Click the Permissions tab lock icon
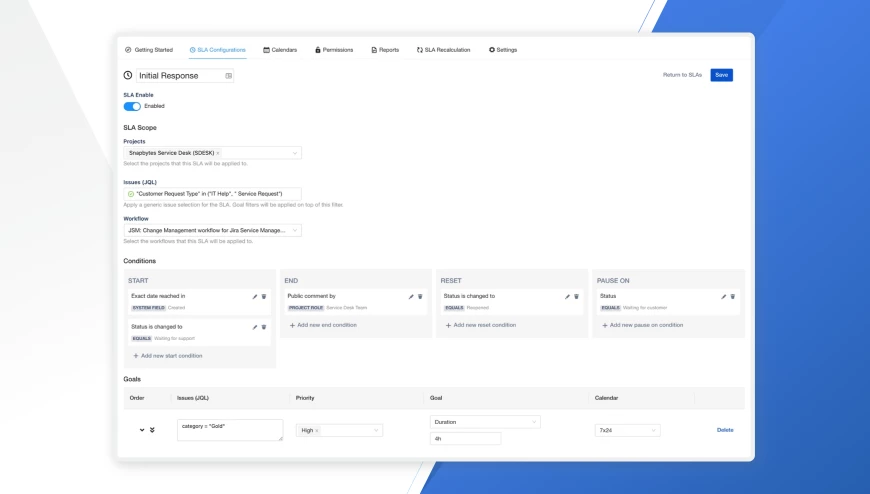 click(x=318, y=50)
